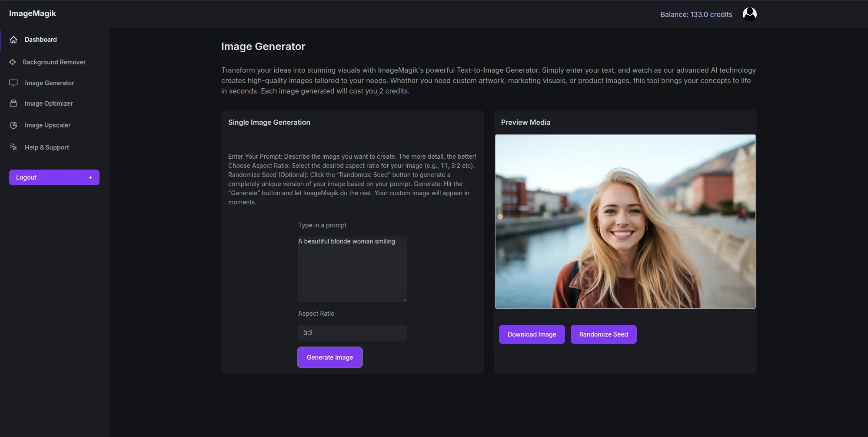The image size is (868, 437).
Task: Open the Image Generator monitor icon
Action: (13, 83)
